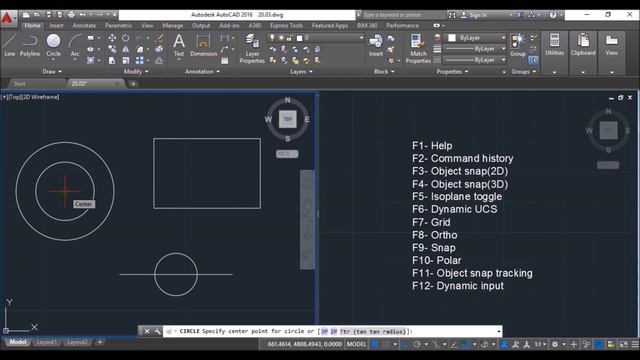Click Match Properties tool

point(418,49)
